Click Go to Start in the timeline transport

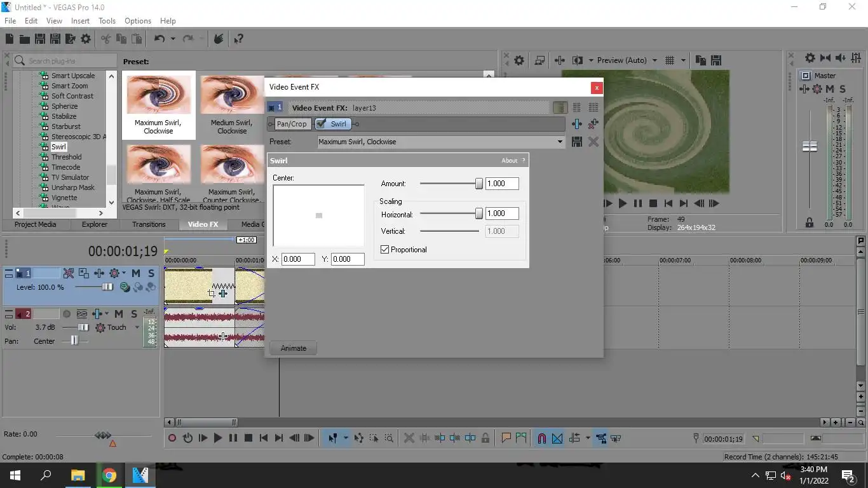264,438
